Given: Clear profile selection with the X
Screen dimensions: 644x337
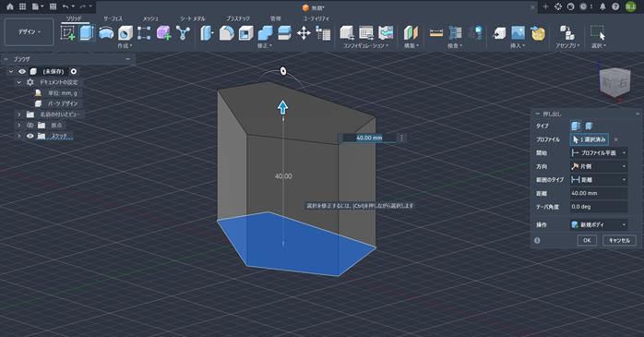Looking at the screenshot, I should pyautogui.click(x=615, y=139).
